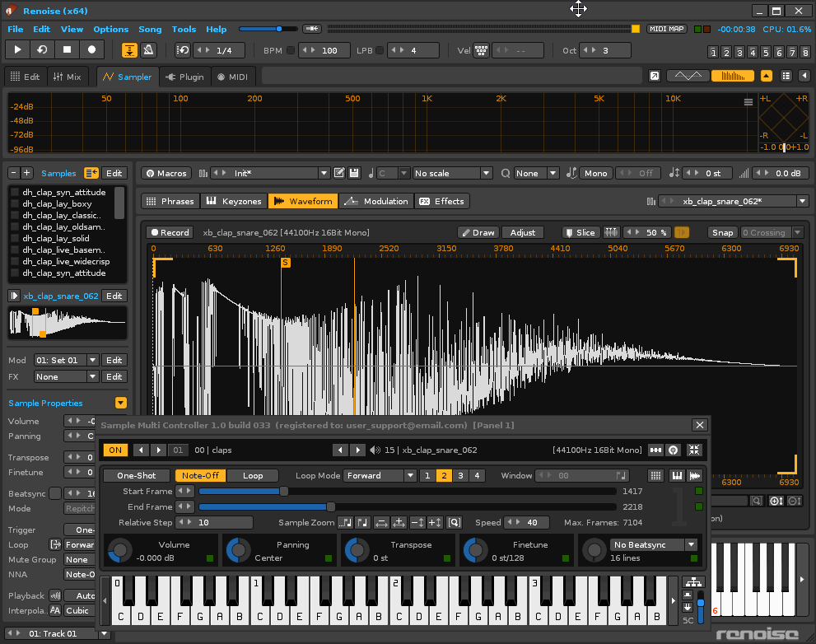
Task: Select the One-Shot playback mode
Action: coord(137,476)
